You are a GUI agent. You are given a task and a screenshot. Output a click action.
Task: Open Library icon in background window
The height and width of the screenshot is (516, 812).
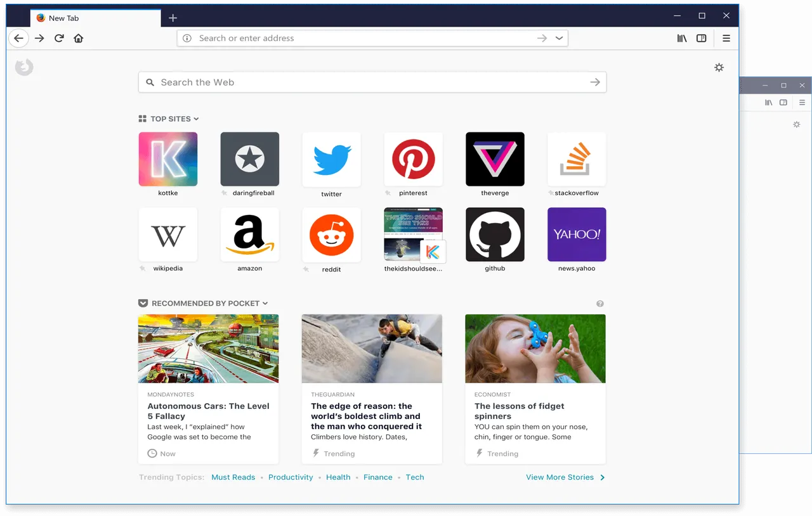click(768, 103)
